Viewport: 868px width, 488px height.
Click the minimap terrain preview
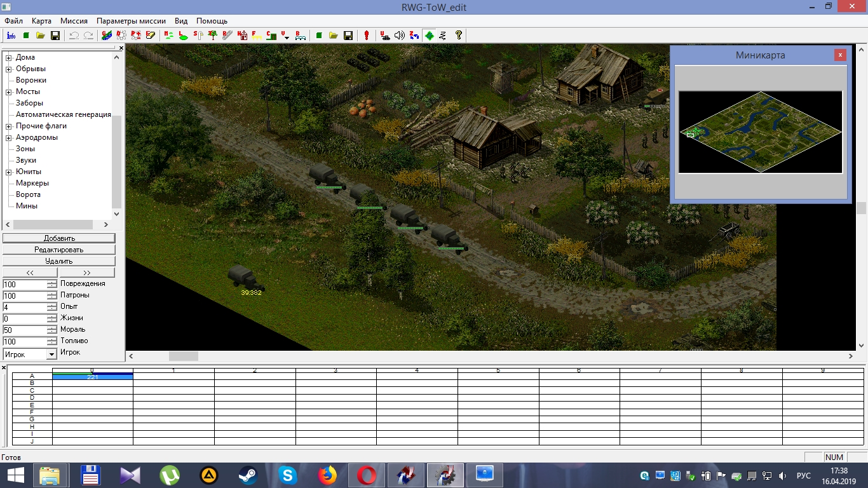pyautogui.click(x=761, y=132)
